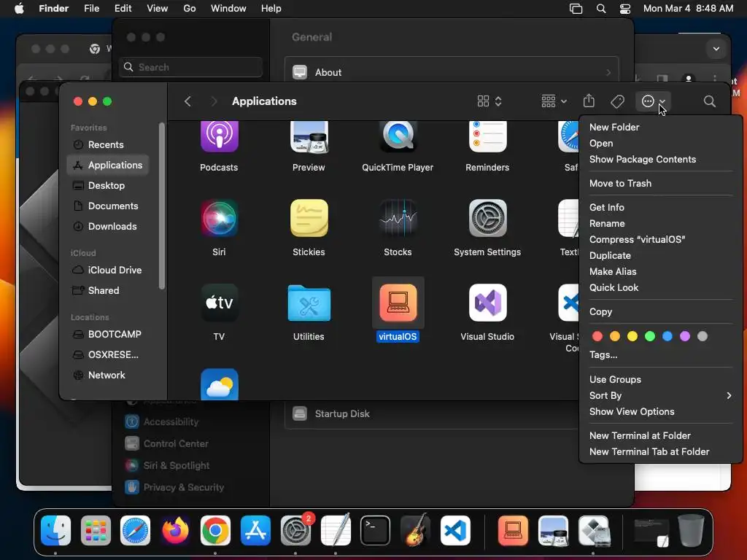This screenshot has width=747, height=560.
Task: Open Launchpad from the Dock
Action: point(96,530)
